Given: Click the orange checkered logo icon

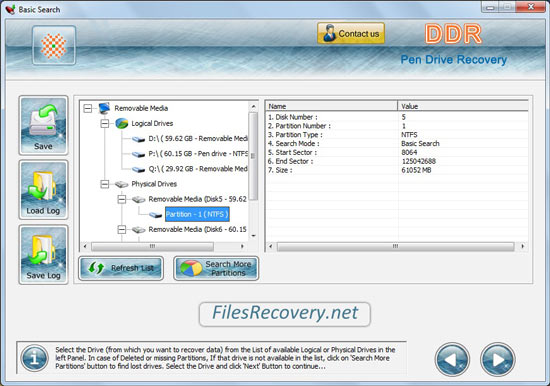Looking at the screenshot, I should click(54, 46).
